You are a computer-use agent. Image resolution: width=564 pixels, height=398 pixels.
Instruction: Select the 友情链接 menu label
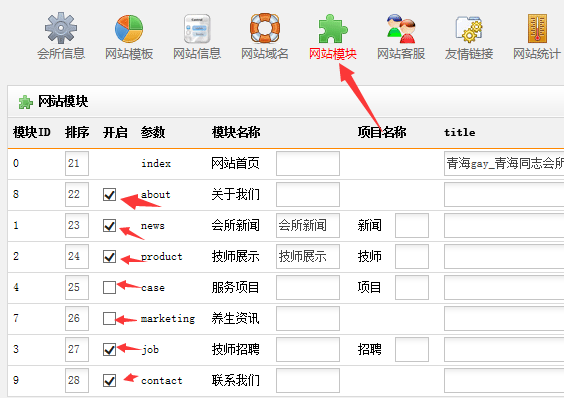(469, 54)
